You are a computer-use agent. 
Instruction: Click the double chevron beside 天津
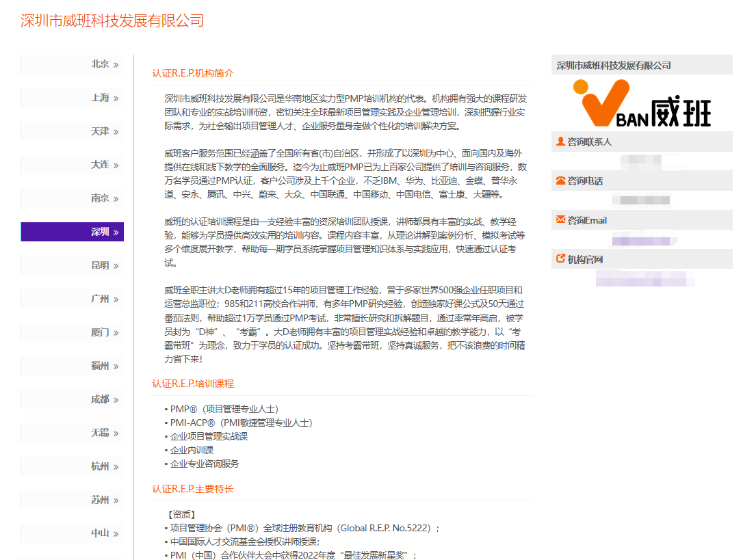click(116, 132)
